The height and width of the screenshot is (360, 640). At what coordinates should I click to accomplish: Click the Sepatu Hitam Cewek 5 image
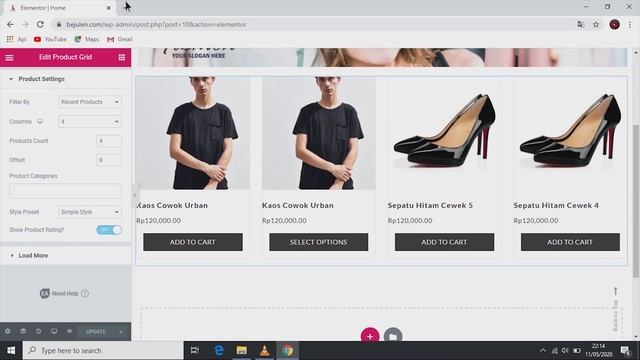(444, 133)
